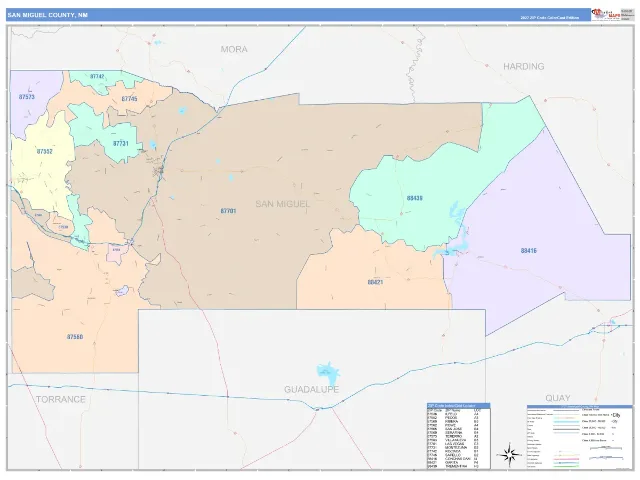Select the 88439 ZIP code label
This screenshot has width=640, height=480.
pyautogui.click(x=414, y=198)
